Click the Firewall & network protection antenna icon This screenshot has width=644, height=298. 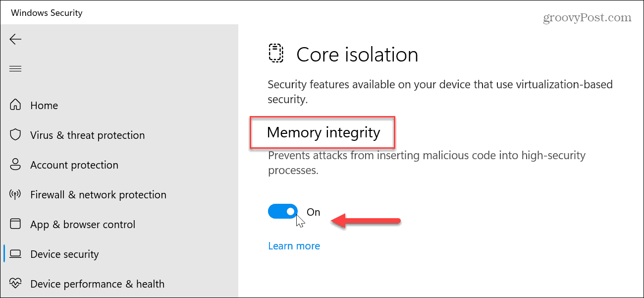click(x=16, y=194)
